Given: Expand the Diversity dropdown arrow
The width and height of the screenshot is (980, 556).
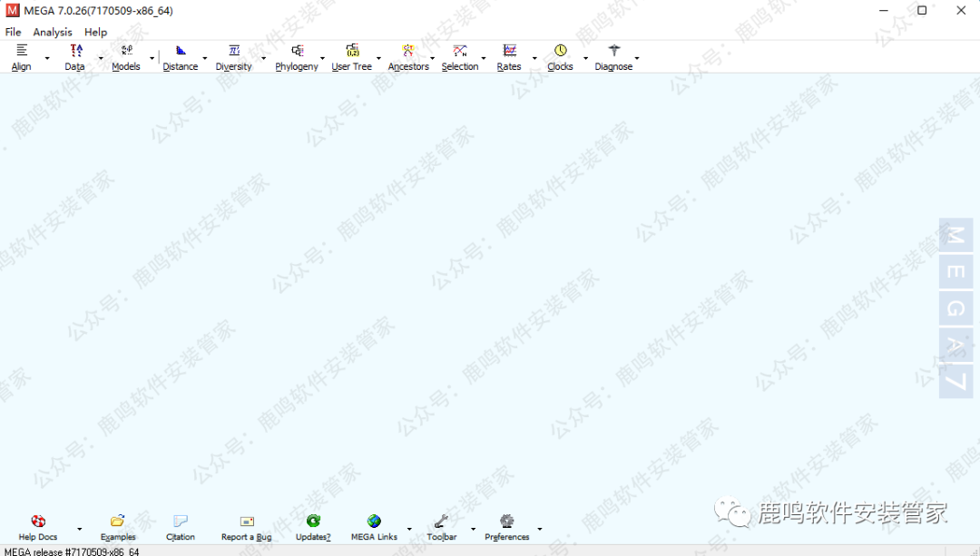Looking at the screenshot, I should point(264,59).
